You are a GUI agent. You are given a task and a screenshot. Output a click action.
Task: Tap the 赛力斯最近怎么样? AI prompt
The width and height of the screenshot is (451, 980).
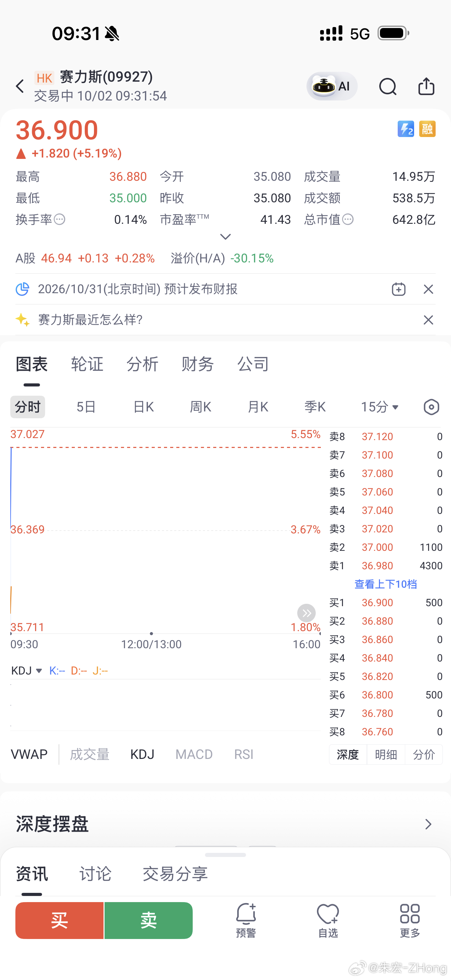91,320
